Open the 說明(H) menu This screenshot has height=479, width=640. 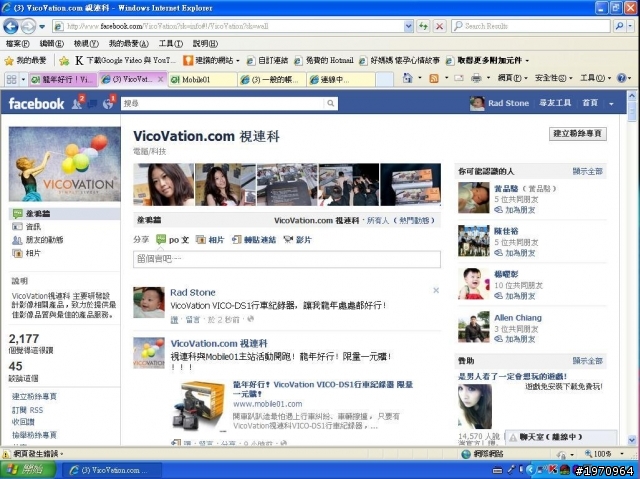click(x=205, y=44)
